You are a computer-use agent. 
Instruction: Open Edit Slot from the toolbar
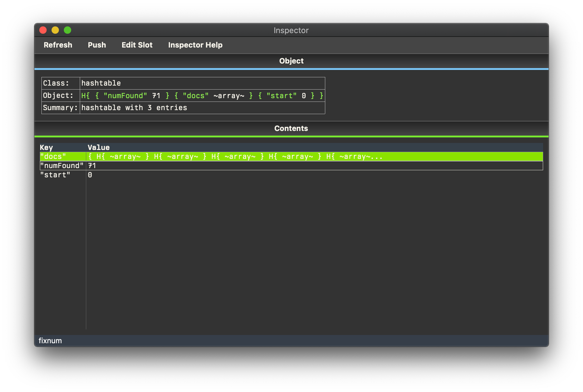137,45
